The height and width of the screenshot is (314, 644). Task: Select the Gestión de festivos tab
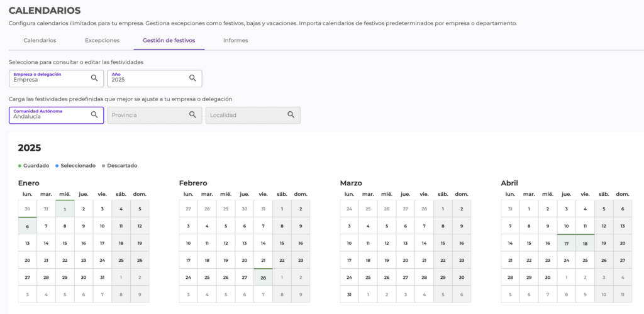169,40
